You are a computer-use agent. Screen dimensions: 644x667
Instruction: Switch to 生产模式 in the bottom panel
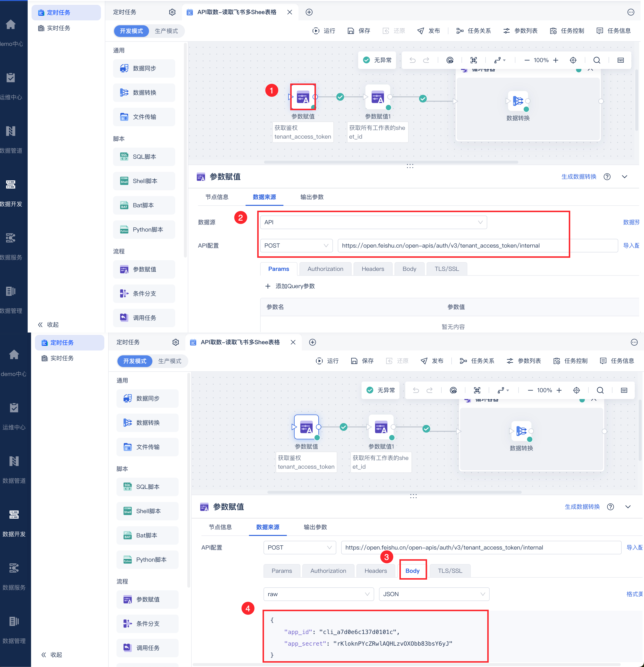[x=169, y=361]
